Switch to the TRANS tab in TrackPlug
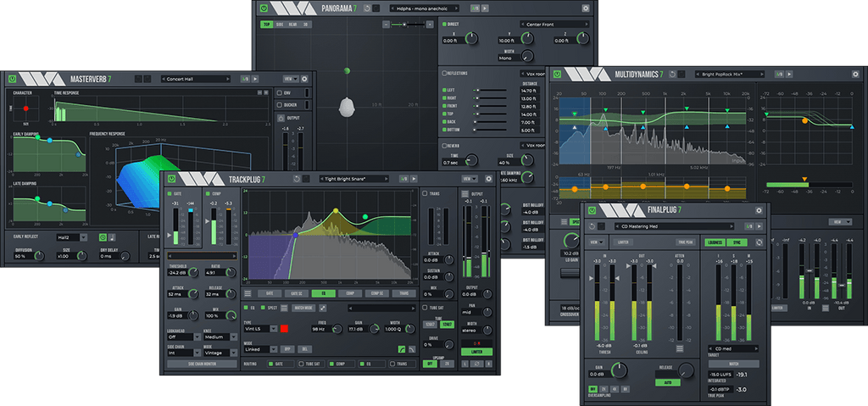Screen dimensions: 868x406 pos(403,293)
